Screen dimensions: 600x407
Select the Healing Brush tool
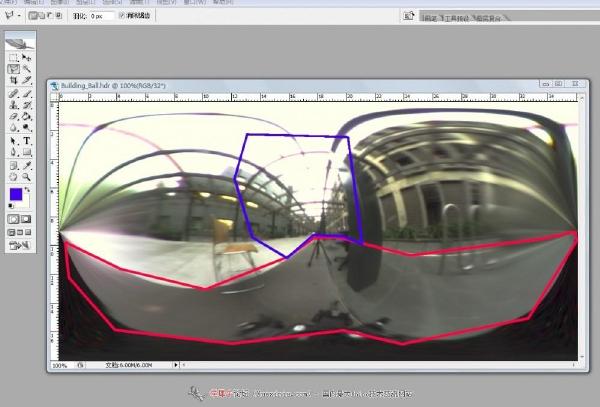pos(14,94)
